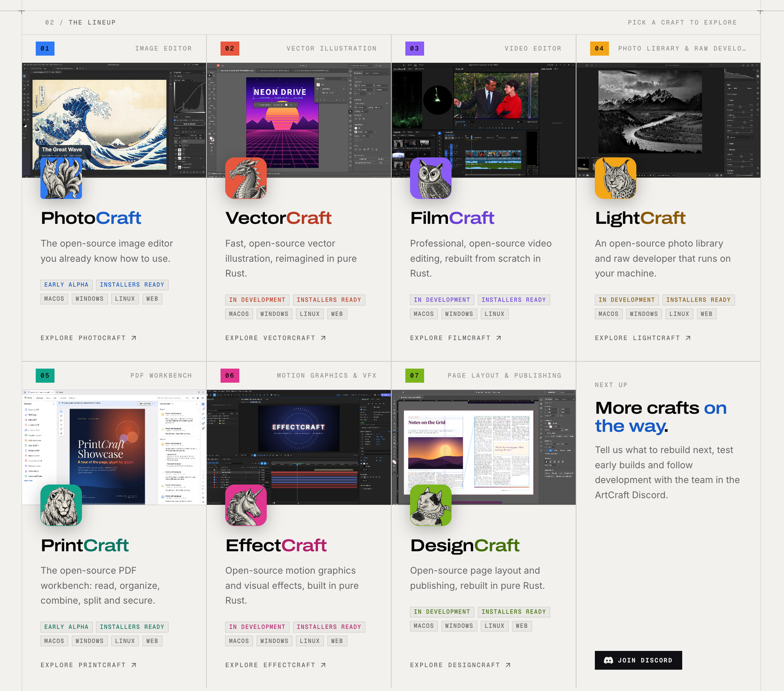Image resolution: width=784 pixels, height=691 pixels.
Task: Click the LightCraft lynx app icon
Action: (x=615, y=178)
